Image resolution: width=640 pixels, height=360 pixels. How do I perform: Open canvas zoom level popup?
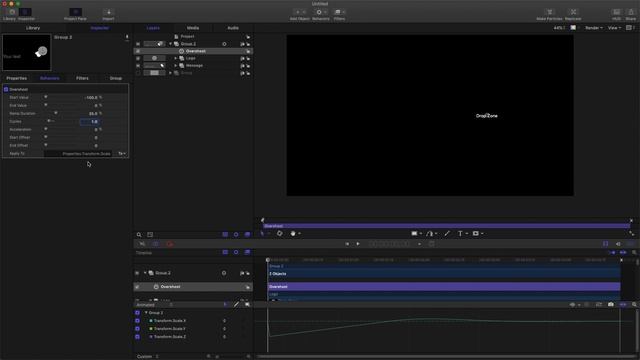pos(559,28)
